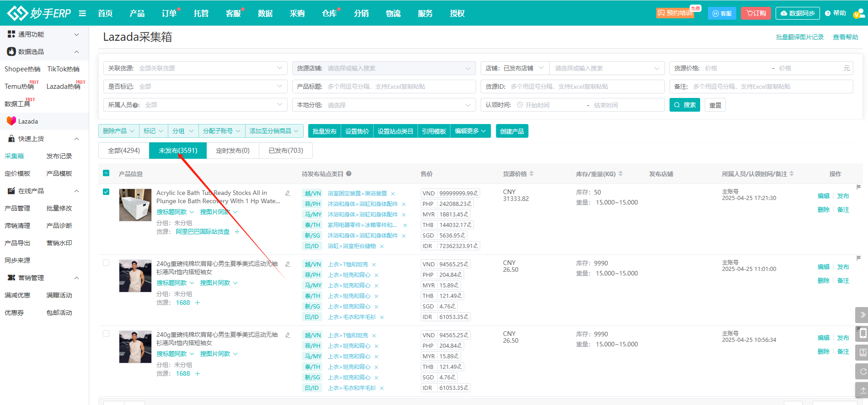The width and height of the screenshot is (868, 405).
Task: Open the 物流 top menu
Action: 393,13
